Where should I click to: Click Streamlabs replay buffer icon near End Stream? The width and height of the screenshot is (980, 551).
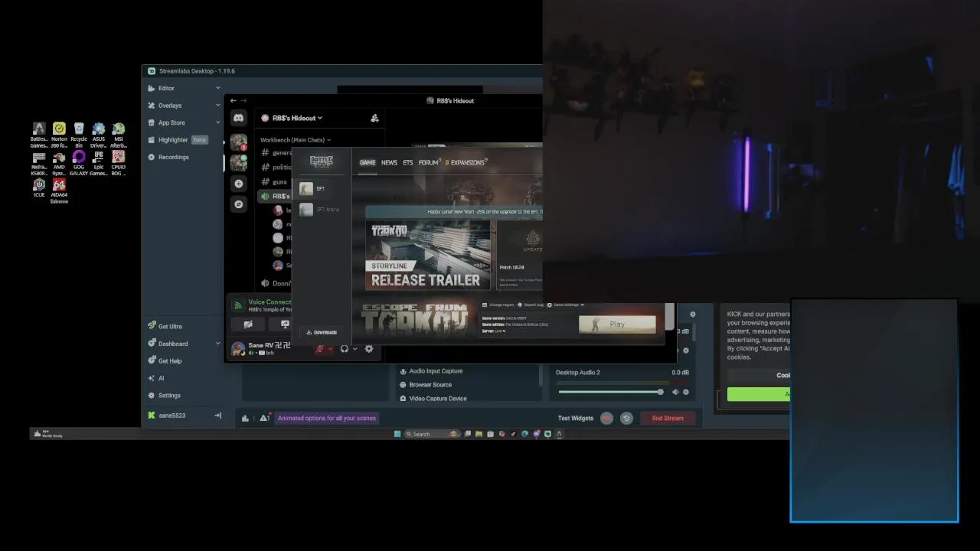[x=626, y=418]
